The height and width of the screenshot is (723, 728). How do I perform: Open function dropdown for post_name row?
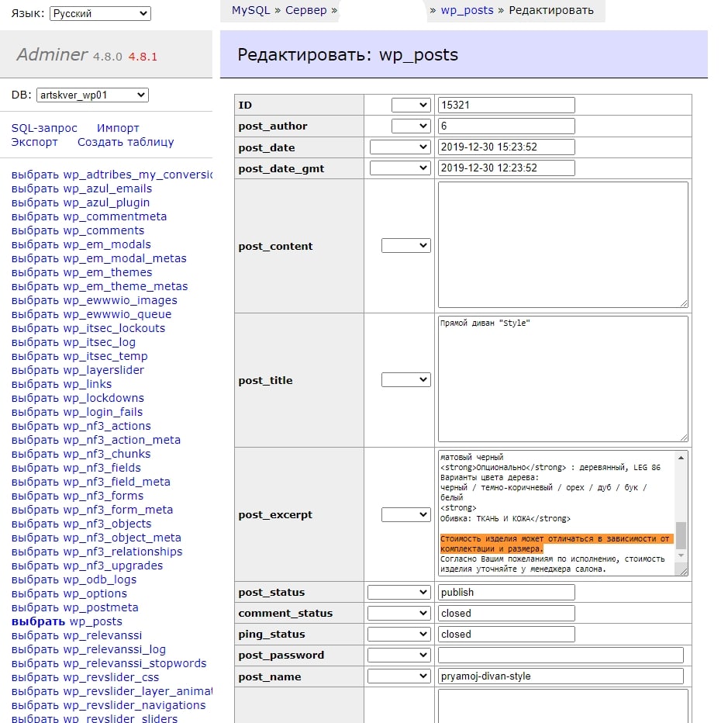click(x=399, y=676)
